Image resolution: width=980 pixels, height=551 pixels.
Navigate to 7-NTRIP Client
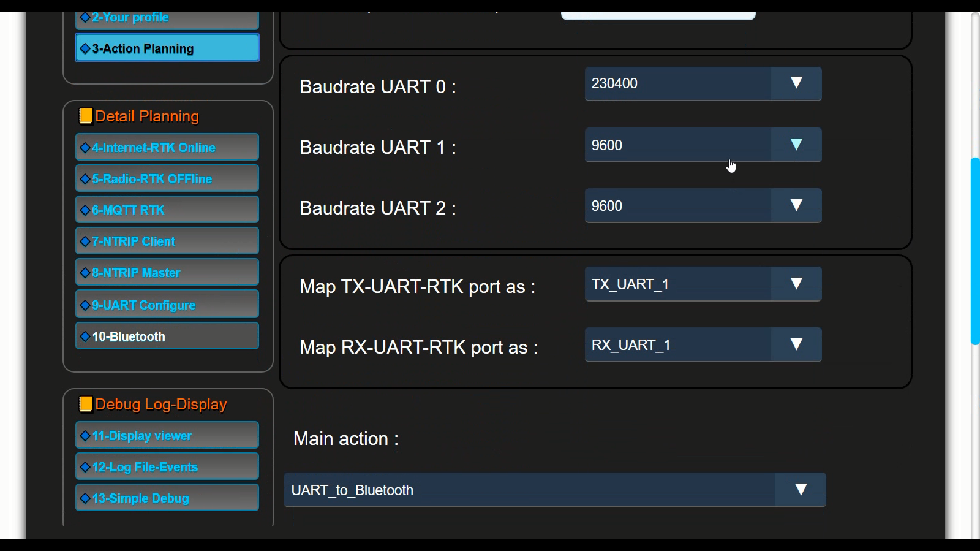point(167,241)
